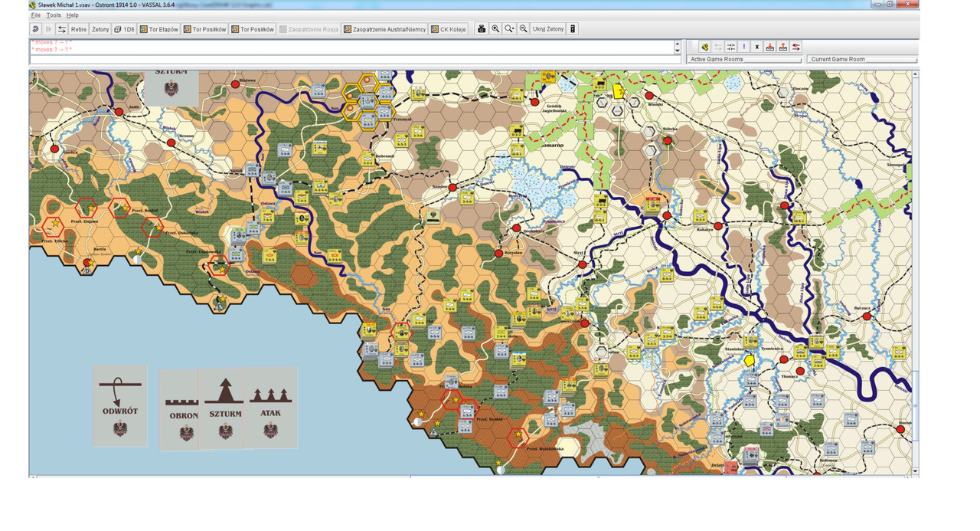Click the grey hexagon marker near Złoczów
This screenshot has height=531, width=980.
782,93
